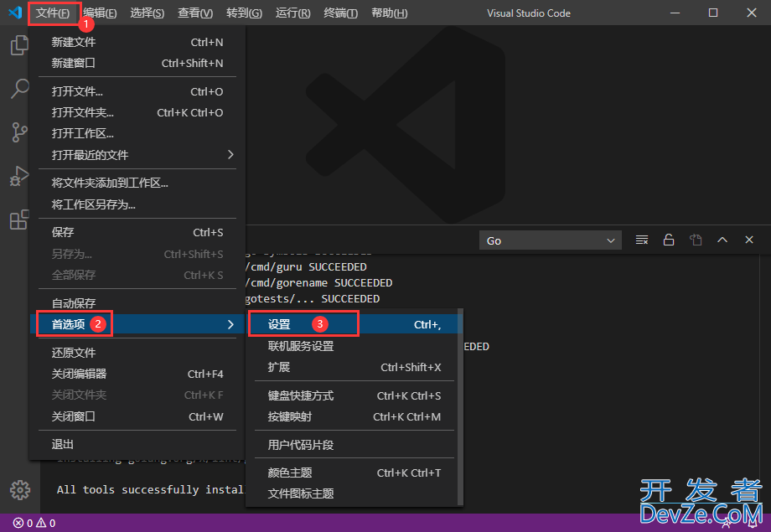Toggle 自动保存 option
This screenshot has height=532, width=771.
coord(137,303)
